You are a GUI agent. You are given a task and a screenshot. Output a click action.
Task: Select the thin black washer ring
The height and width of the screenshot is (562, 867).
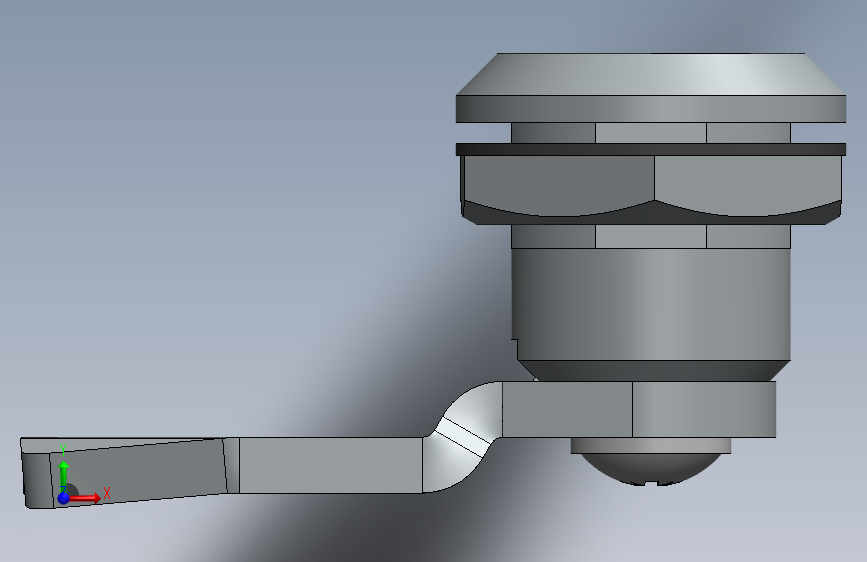click(651, 149)
